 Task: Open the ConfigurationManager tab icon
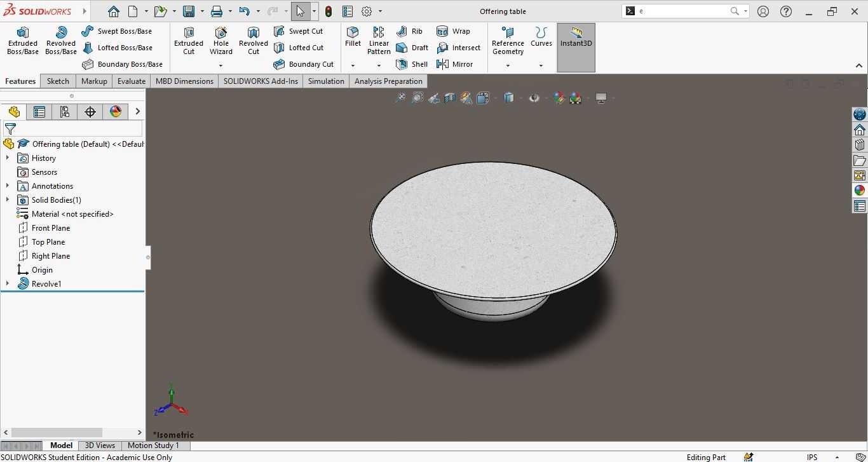click(65, 112)
